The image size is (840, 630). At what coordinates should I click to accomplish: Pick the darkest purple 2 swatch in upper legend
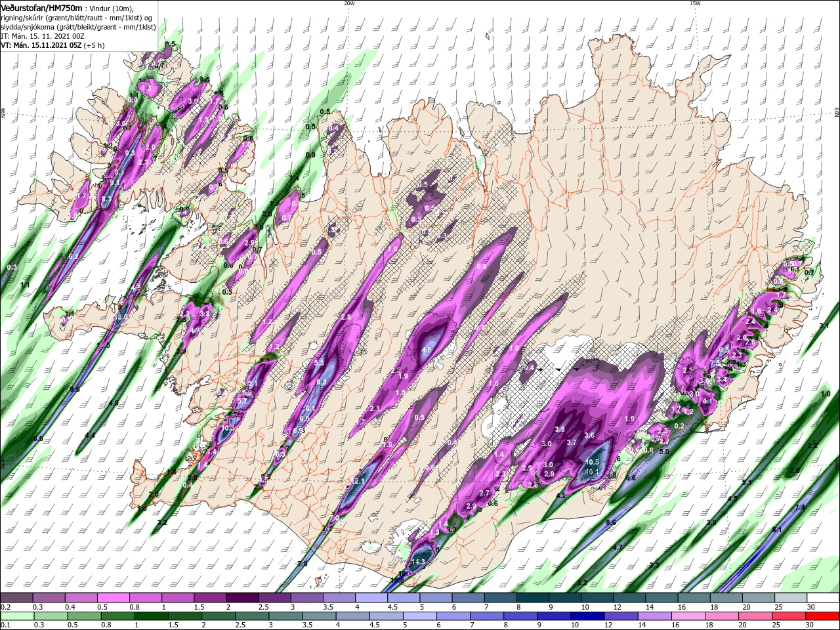242,598
